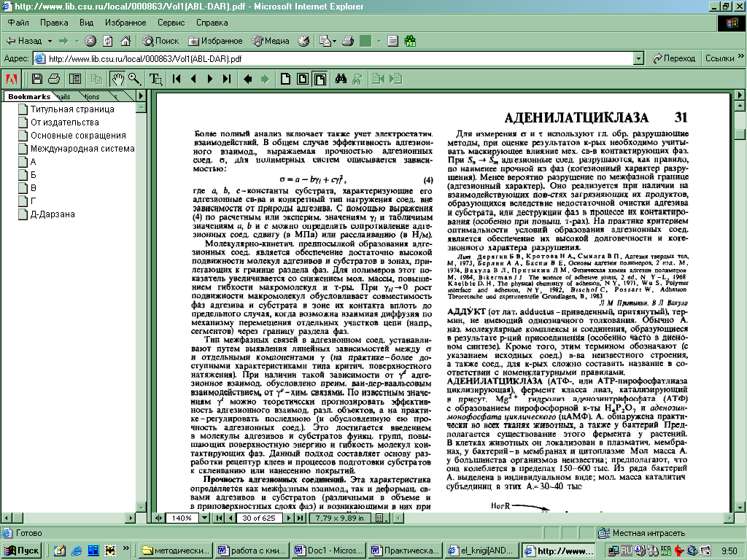Switch to методически... folder taskbar button
The width and height of the screenshot is (747, 560).
click(175, 551)
